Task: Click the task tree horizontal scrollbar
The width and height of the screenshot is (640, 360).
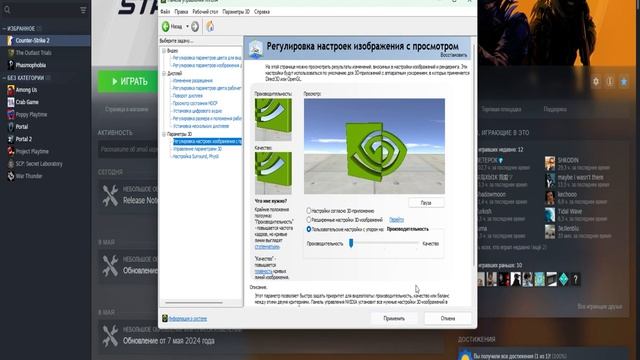Action: [194, 302]
